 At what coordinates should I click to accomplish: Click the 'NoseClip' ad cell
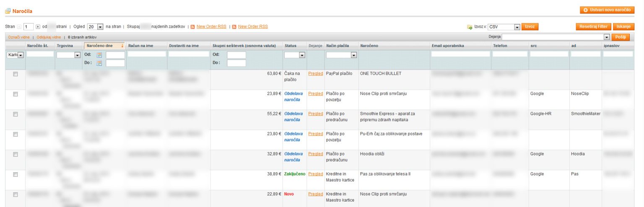tap(580, 93)
